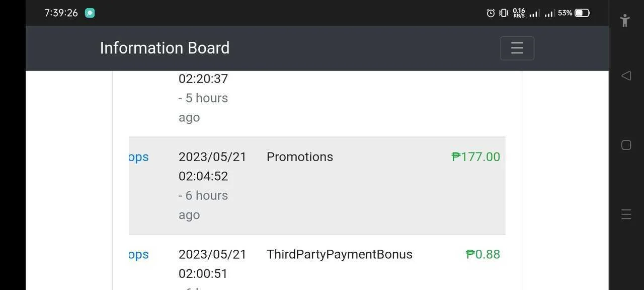This screenshot has width=644, height=290.
Task: Select the ThirdPartyPaymentBonus transaction label
Action: pos(340,255)
